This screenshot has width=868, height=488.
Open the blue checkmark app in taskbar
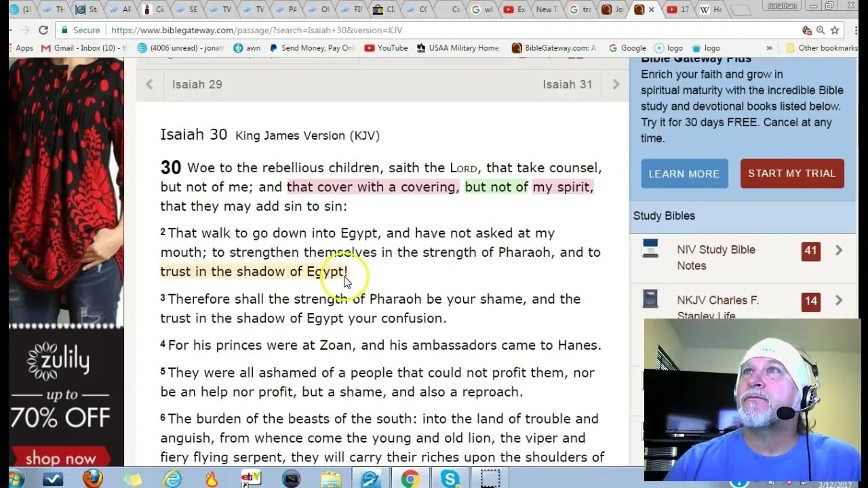click(53, 479)
